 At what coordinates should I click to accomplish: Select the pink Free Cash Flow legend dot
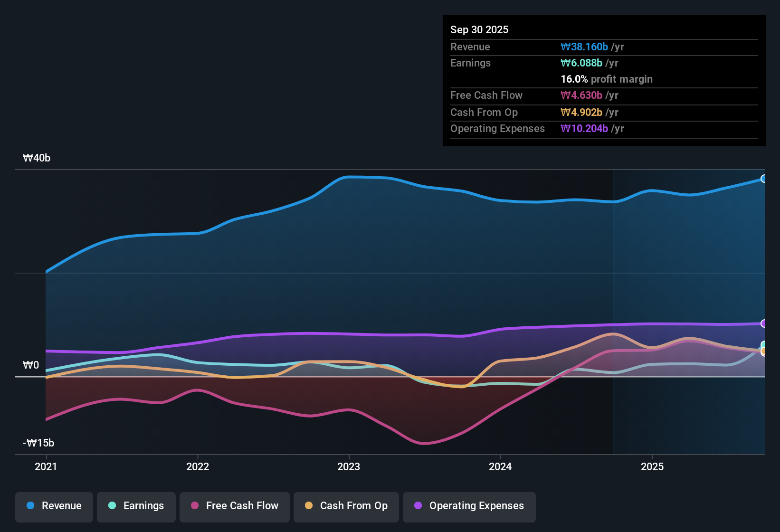tap(194, 506)
